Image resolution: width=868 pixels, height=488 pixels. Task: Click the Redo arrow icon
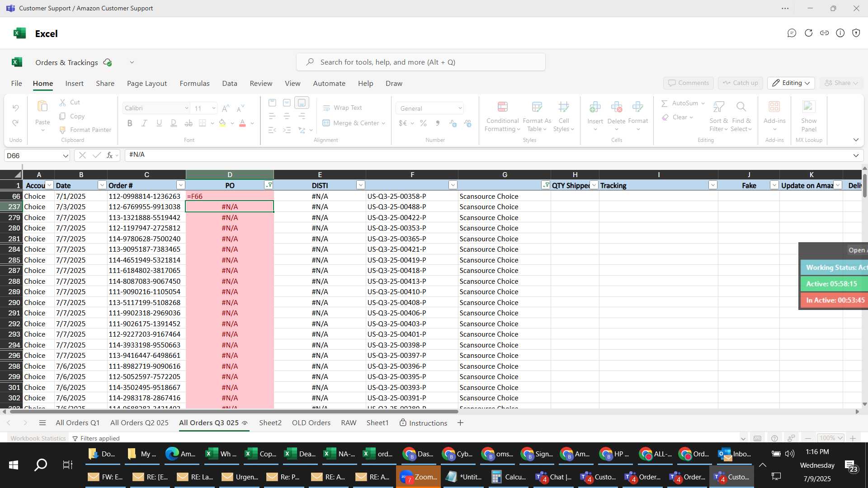[16, 123]
